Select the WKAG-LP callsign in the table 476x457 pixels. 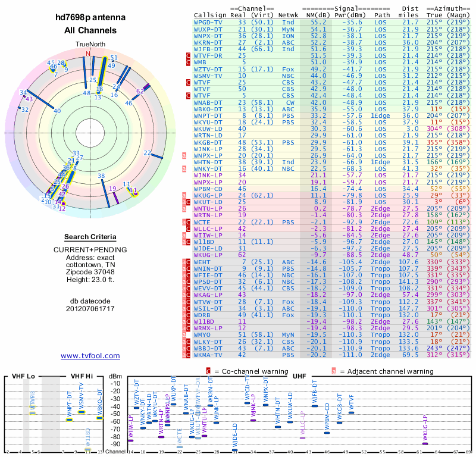(208, 295)
